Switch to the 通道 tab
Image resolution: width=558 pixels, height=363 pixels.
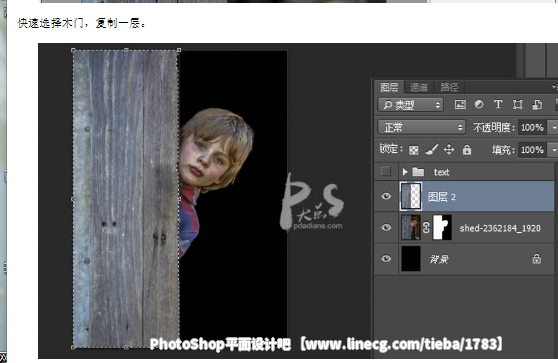[x=419, y=87]
